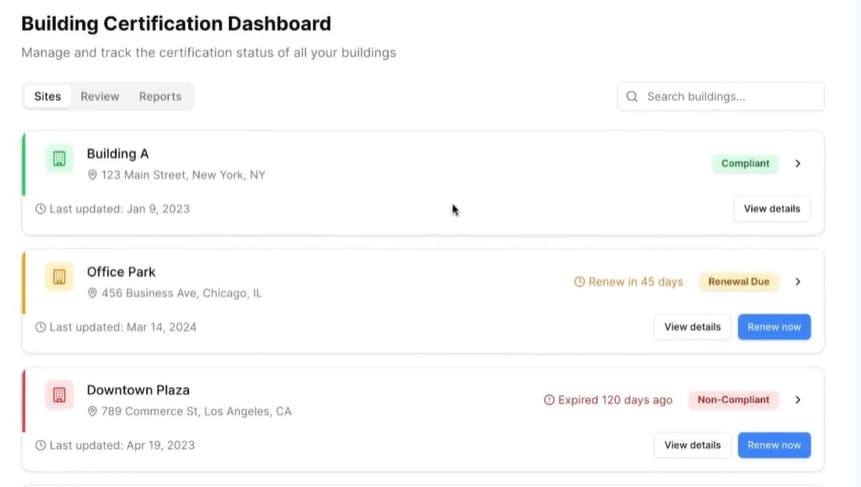Click the red Downtown Plaza building icon
Screen dimensions: 861x487
pos(59,394)
